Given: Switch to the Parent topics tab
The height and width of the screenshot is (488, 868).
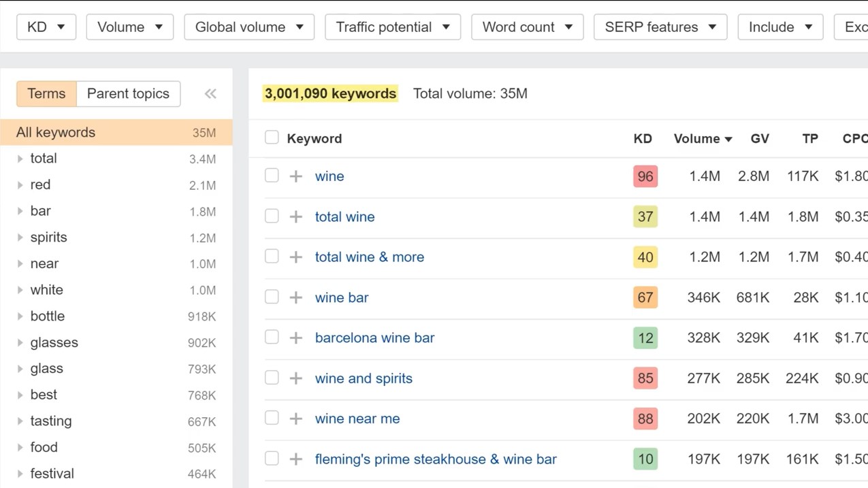Looking at the screenshot, I should tap(128, 94).
